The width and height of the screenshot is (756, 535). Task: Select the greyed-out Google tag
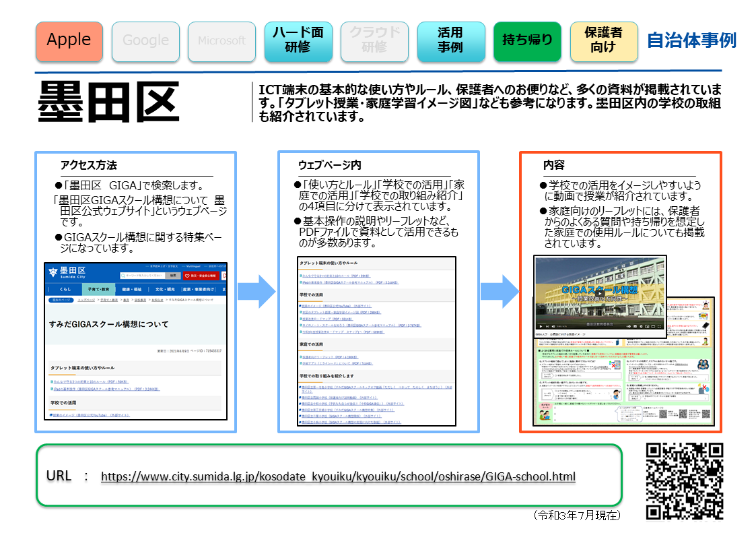(145, 42)
